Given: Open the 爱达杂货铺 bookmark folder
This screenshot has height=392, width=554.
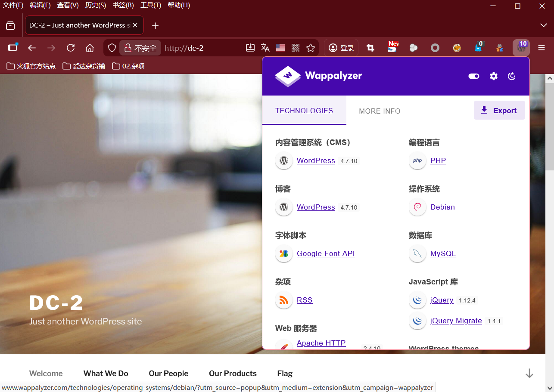Looking at the screenshot, I should [x=84, y=66].
